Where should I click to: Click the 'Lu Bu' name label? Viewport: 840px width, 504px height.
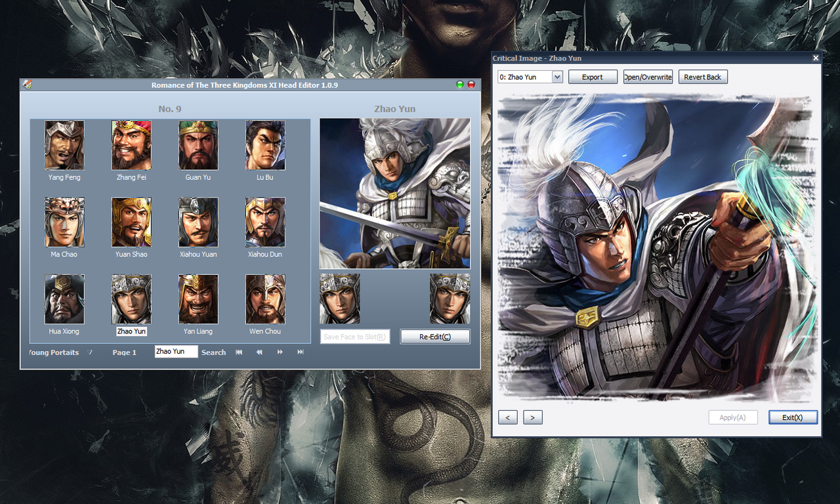click(x=265, y=177)
